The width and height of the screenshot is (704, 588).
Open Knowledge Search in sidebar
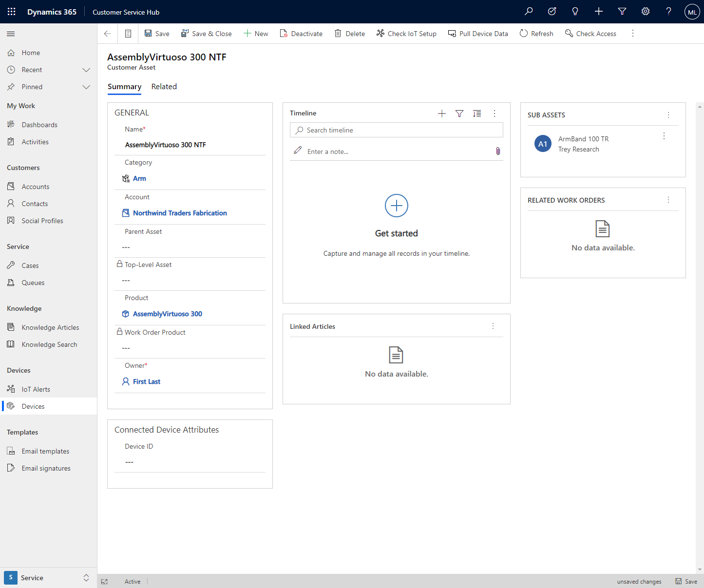(49, 344)
